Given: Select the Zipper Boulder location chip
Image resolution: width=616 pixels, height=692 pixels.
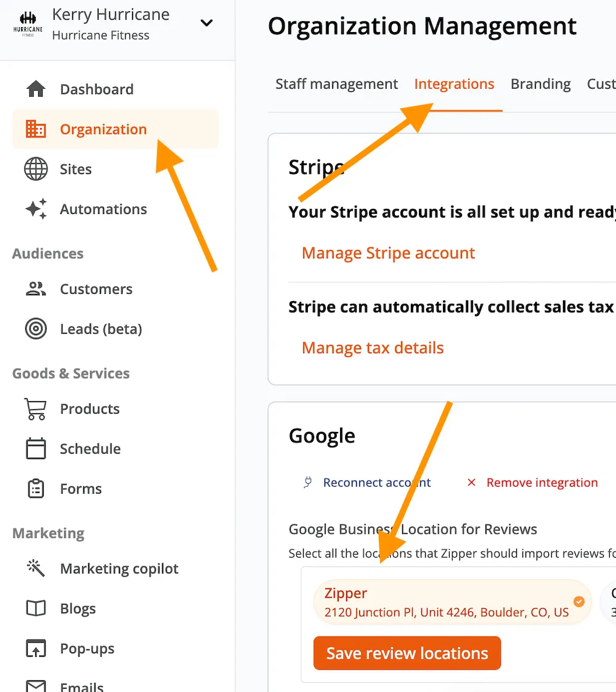Looking at the screenshot, I should (x=452, y=602).
